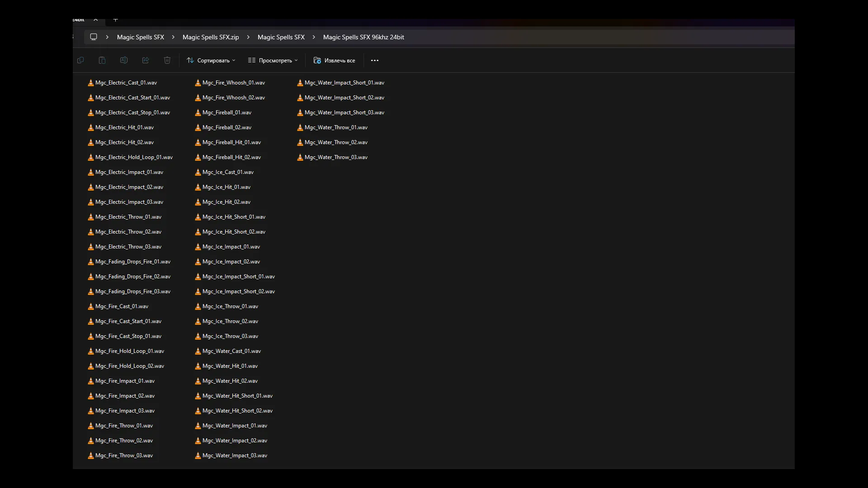The image size is (868, 488).
Task: Select the Mgc_Electric_Hold_Loop_01.wav file
Action: click(x=134, y=157)
